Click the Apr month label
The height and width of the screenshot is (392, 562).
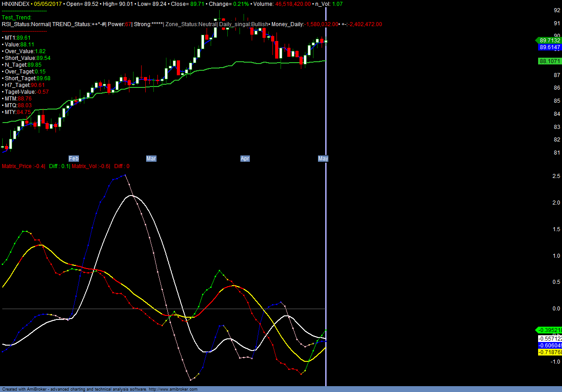[x=245, y=159]
